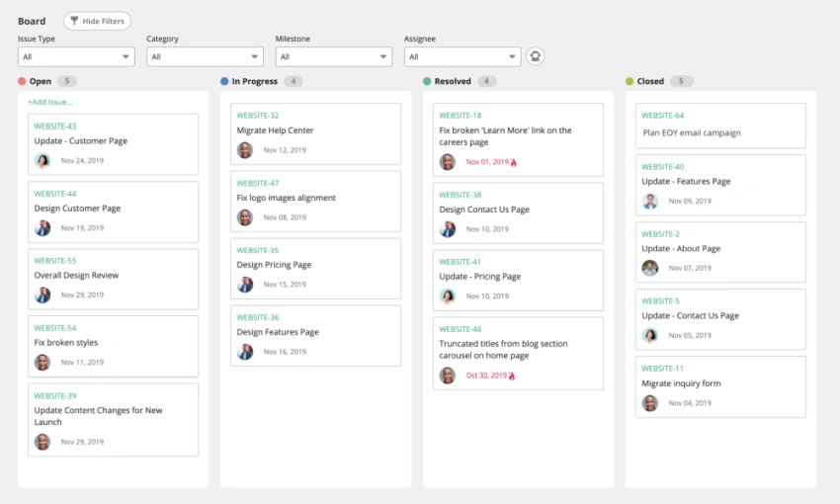Click the Closed column count badge
Screen dimensions: 840x504
(x=681, y=81)
